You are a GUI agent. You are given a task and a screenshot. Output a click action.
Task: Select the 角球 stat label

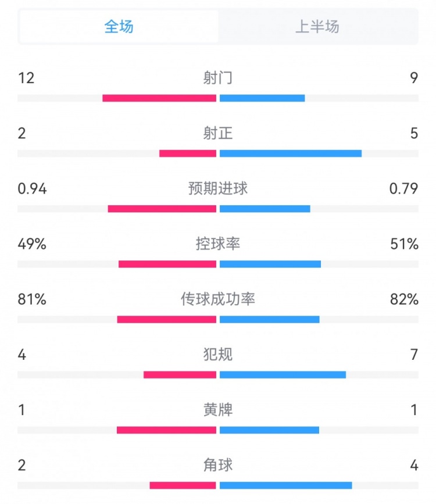click(217, 465)
